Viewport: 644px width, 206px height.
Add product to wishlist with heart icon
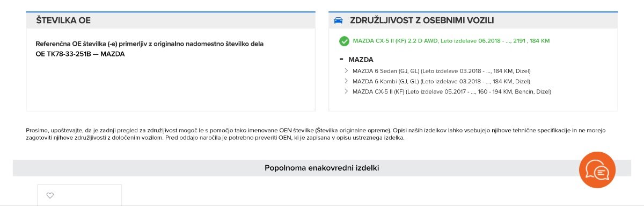(50, 196)
